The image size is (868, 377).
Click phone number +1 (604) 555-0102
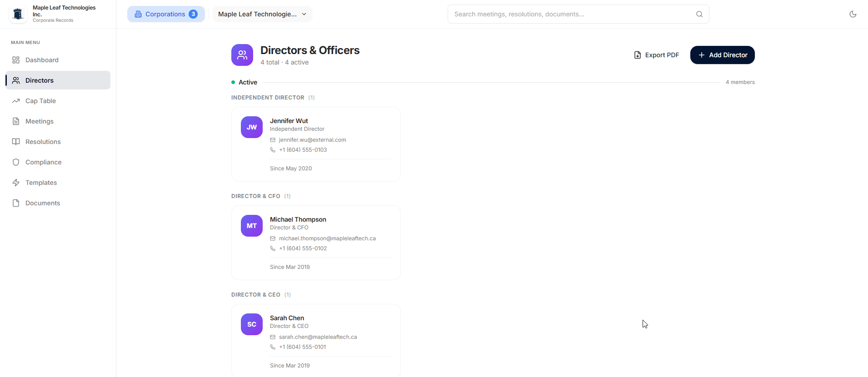[x=303, y=248]
